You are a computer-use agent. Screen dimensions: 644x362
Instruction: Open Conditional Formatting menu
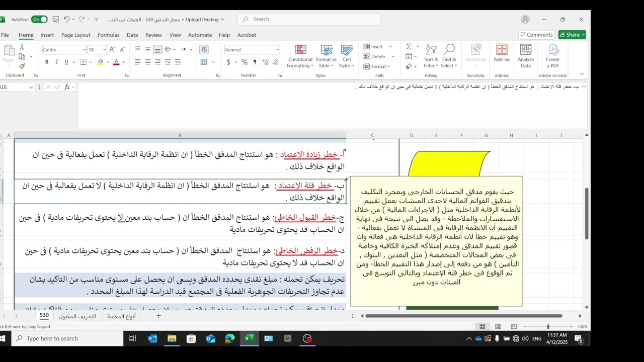click(300, 56)
